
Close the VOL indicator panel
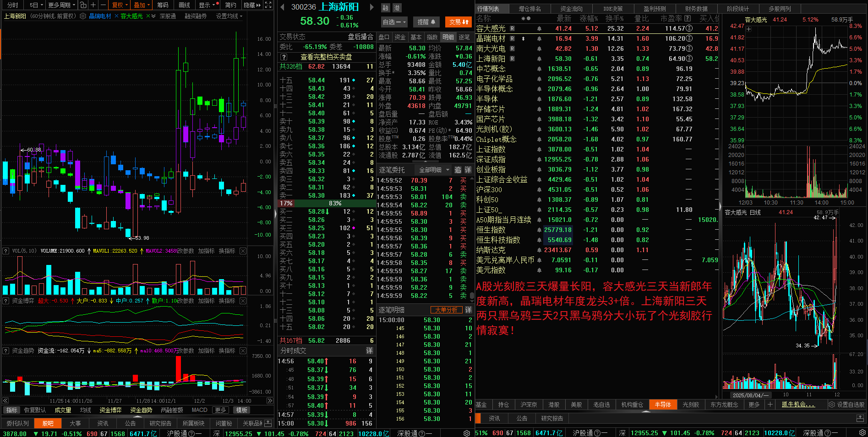[x=243, y=251]
